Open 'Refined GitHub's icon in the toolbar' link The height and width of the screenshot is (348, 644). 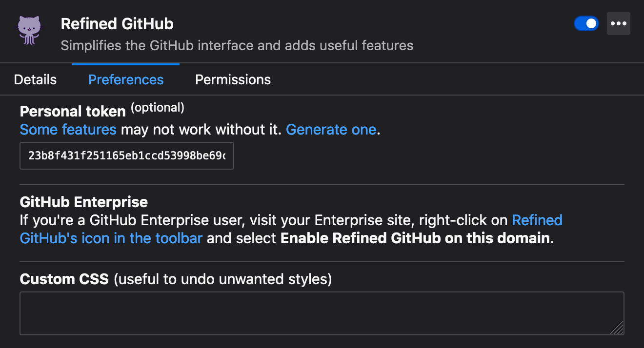pos(111,239)
